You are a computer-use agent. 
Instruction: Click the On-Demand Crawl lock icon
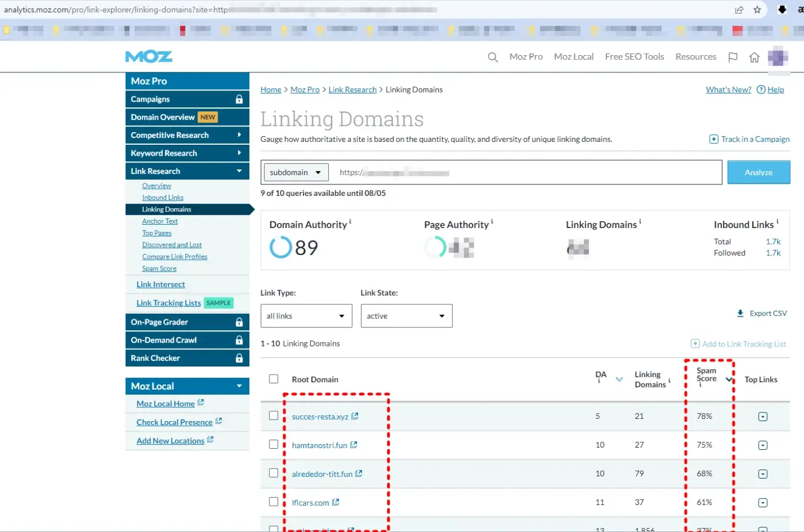point(239,340)
